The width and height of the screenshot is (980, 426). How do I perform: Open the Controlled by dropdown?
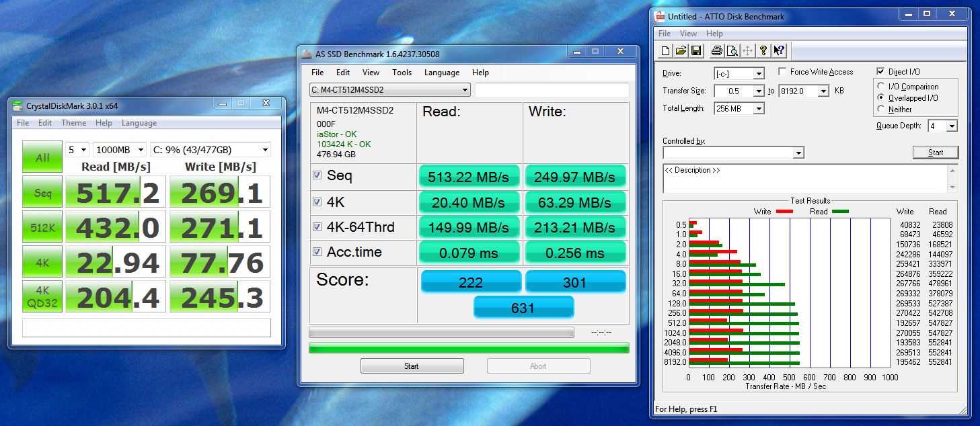(798, 153)
